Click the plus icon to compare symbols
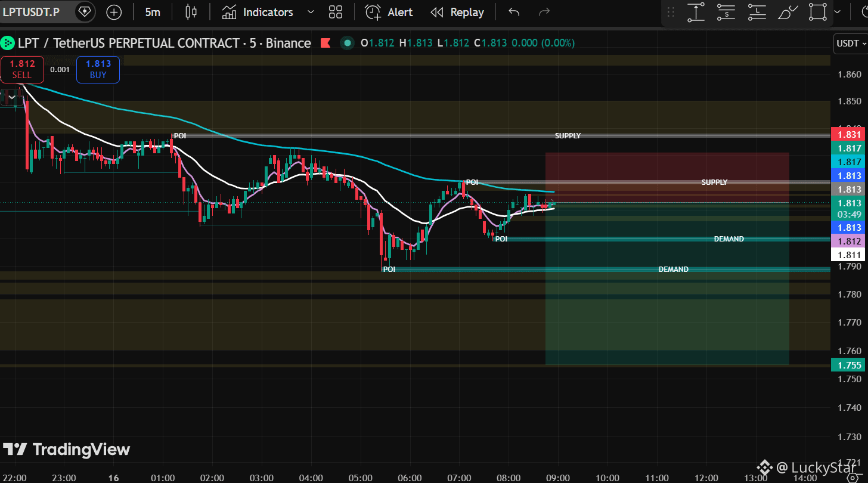 pos(113,12)
